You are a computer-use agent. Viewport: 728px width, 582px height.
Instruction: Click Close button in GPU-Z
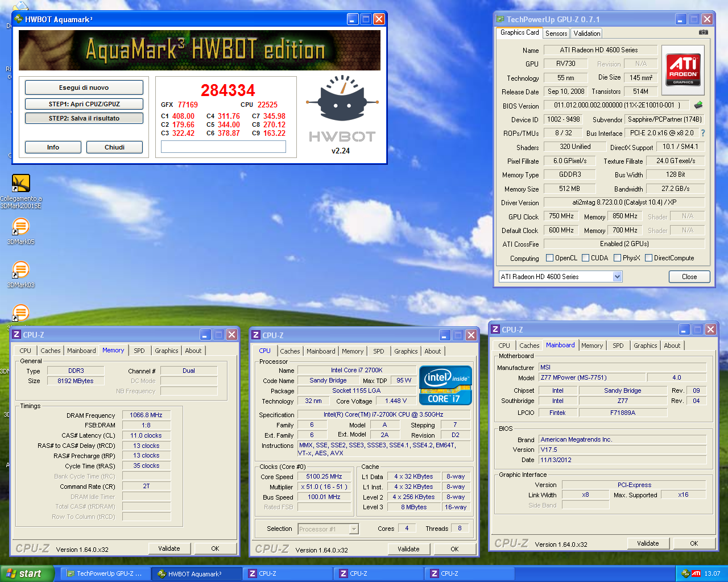pyautogui.click(x=689, y=277)
